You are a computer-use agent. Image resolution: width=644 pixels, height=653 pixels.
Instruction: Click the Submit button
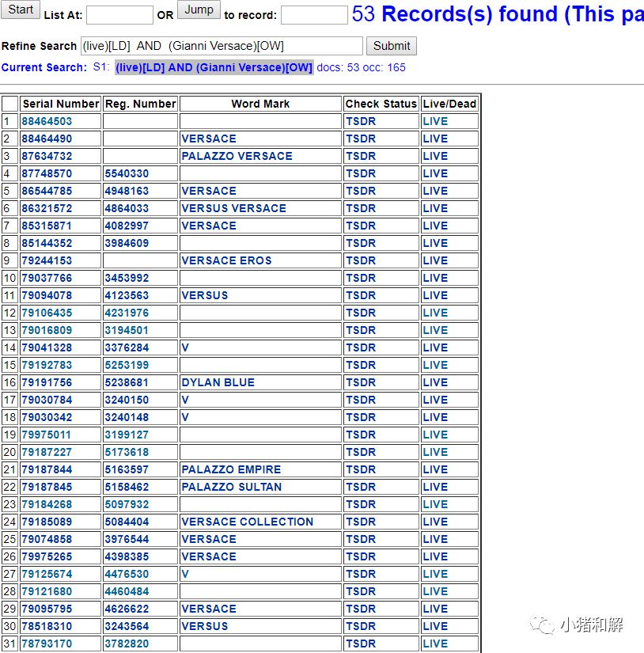[392, 46]
